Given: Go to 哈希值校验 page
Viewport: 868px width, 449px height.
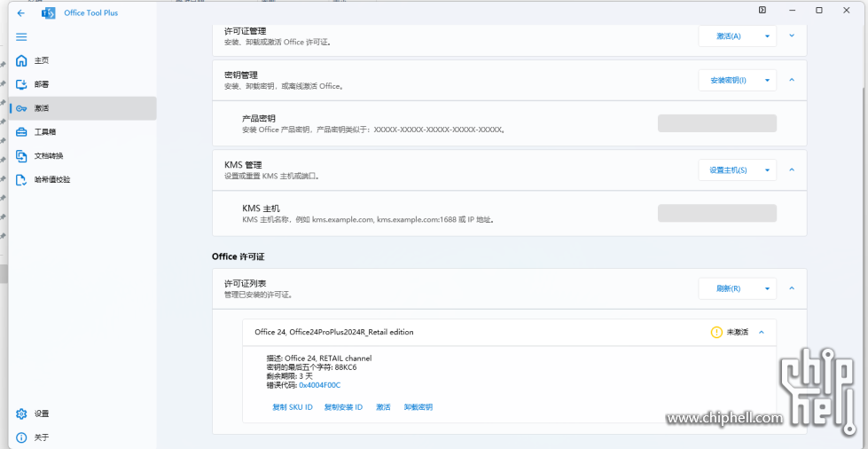Looking at the screenshot, I should pyautogui.click(x=82, y=179).
